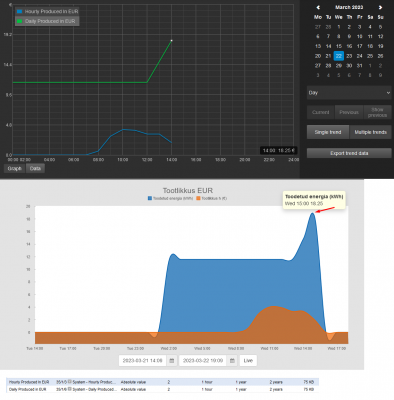The height and width of the screenshot is (400, 394).
Task: Open calendar picker beside start date field
Action: (x=172, y=360)
